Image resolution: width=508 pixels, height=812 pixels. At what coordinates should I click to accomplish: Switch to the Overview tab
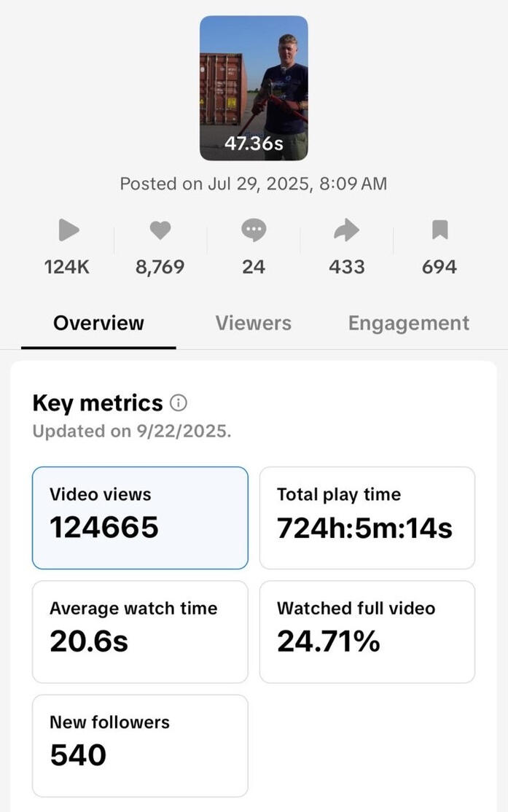[98, 323]
